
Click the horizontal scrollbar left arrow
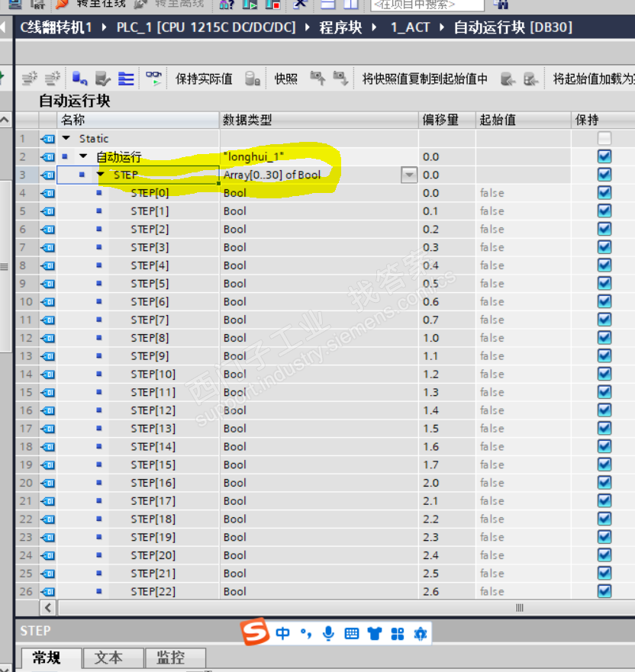coord(48,608)
